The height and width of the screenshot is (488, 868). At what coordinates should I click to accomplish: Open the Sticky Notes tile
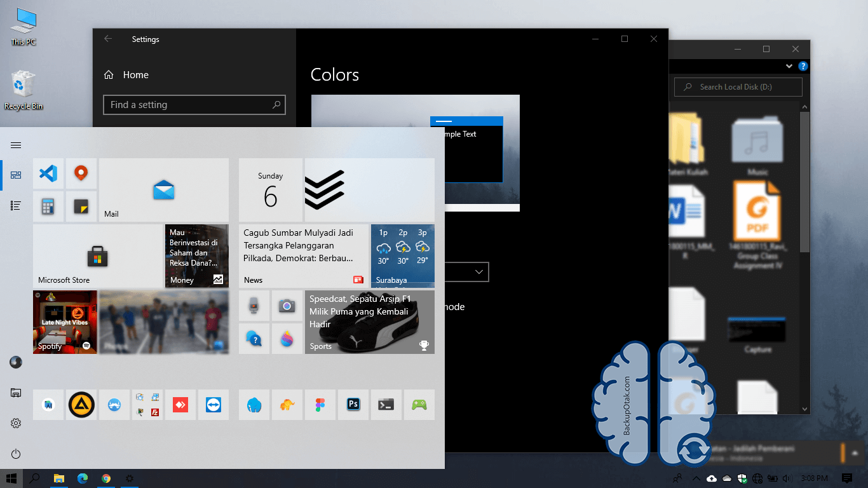pyautogui.click(x=81, y=207)
